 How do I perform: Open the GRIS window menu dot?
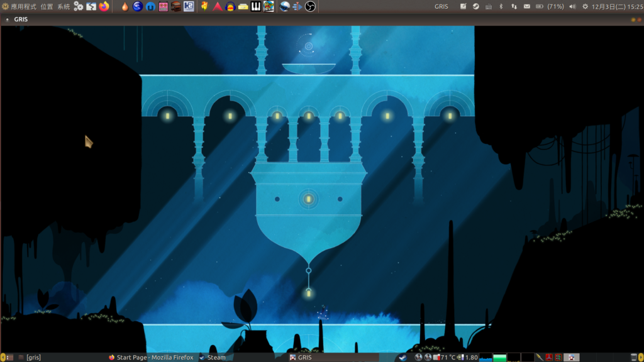(7, 19)
